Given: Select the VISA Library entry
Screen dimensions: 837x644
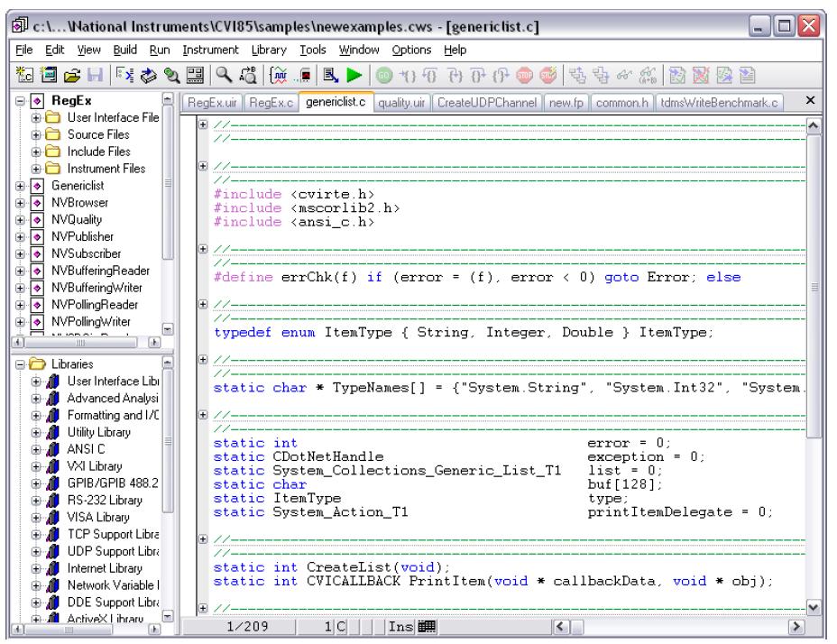Looking at the screenshot, I should (x=98, y=517).
